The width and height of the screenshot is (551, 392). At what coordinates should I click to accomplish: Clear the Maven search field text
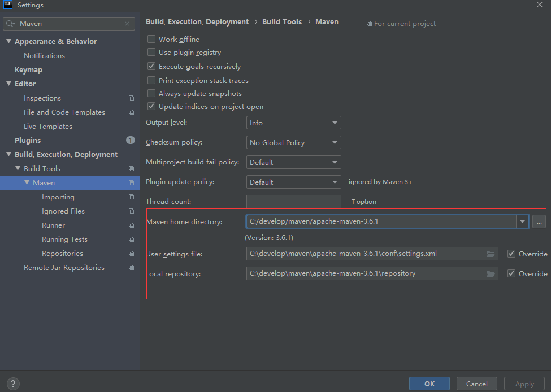click(x=127, y=24)
